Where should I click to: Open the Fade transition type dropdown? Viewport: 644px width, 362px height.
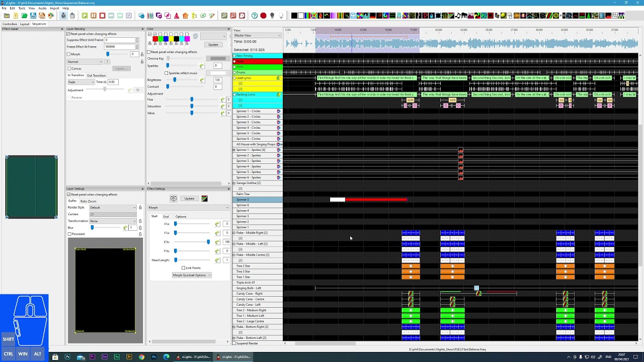(81, 82)
